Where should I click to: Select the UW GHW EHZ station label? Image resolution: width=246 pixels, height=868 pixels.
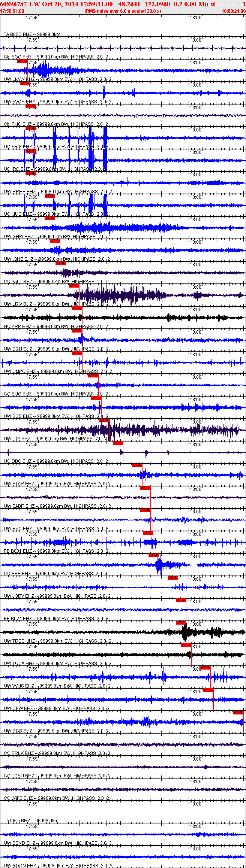pos(57,237)
